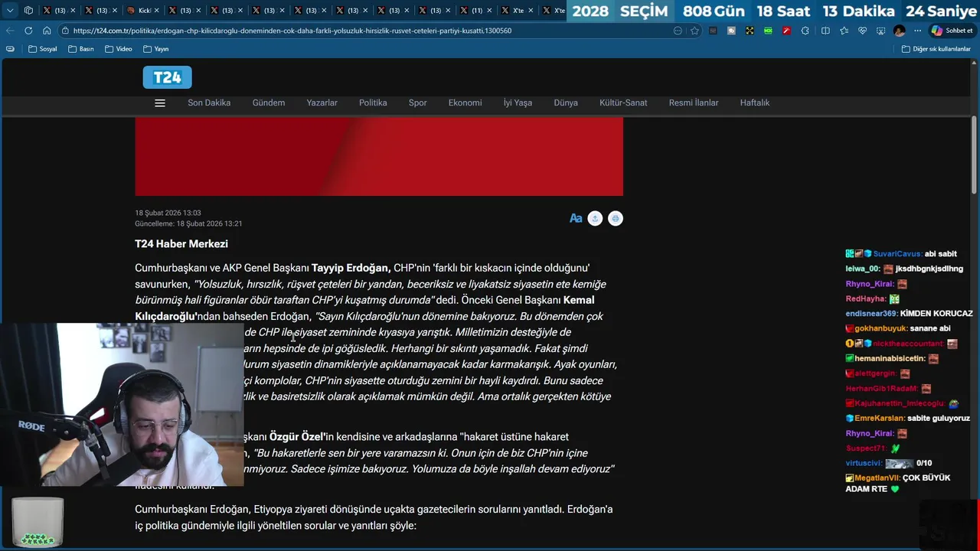Click the bold name Özgür Özel
Image resolution: width=980 pixels, height=551 pixels.
298,437
